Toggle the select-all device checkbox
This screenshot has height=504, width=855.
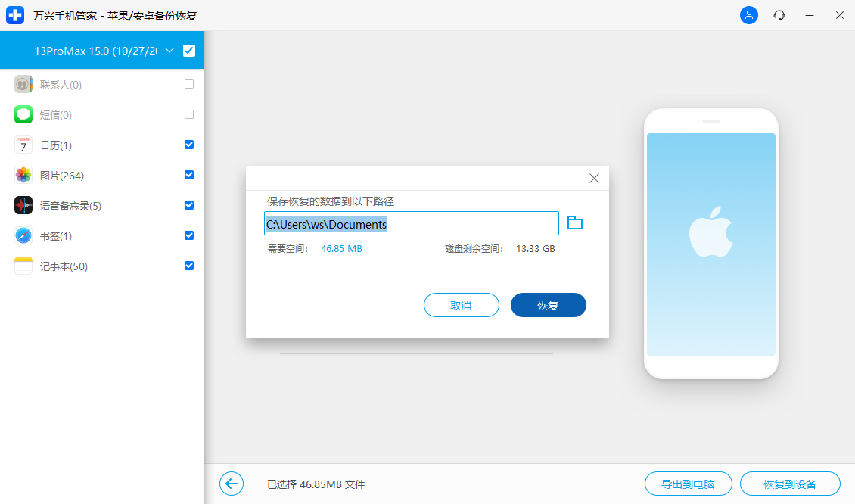point(188,50)
